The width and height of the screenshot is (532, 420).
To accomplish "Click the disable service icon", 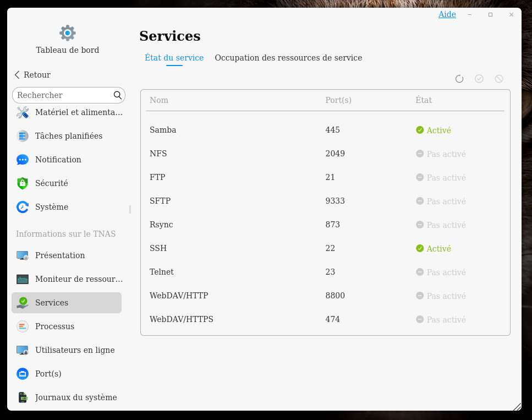I will [499, 79].
